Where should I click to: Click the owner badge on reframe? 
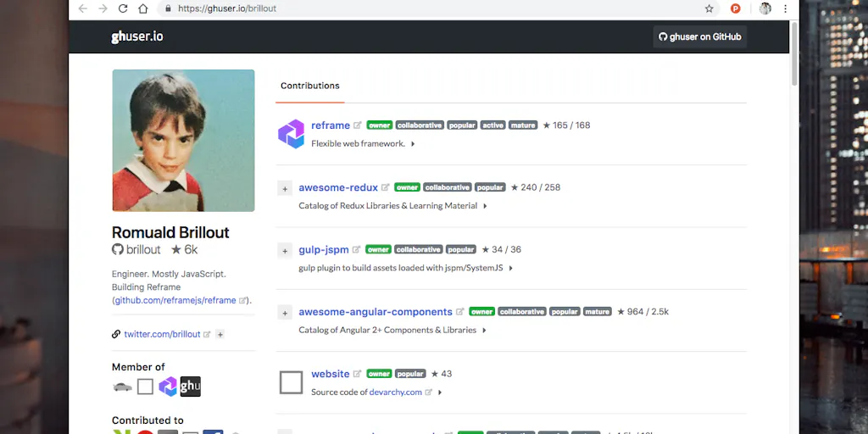coord(380,125)
